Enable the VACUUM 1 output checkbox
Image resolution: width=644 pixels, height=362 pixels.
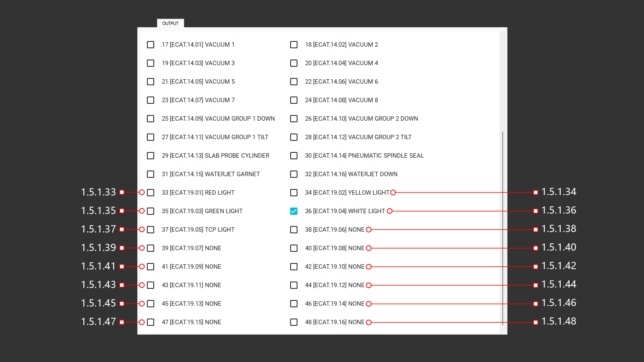[x=151, y=45]
